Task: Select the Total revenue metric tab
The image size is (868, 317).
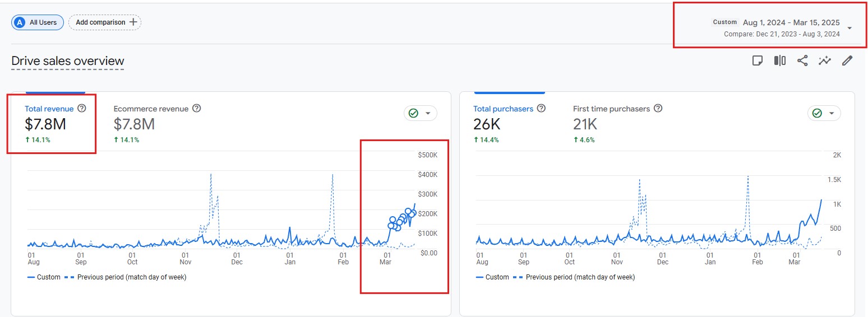Action: 49,109
